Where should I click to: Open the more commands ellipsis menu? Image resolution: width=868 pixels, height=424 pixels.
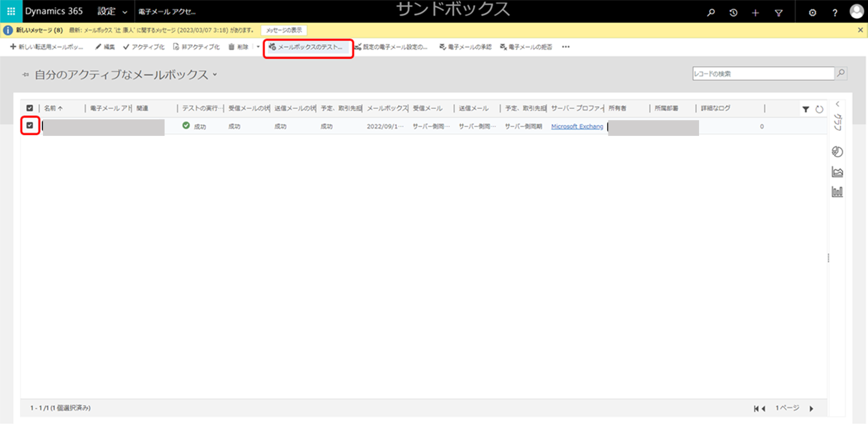565,47
